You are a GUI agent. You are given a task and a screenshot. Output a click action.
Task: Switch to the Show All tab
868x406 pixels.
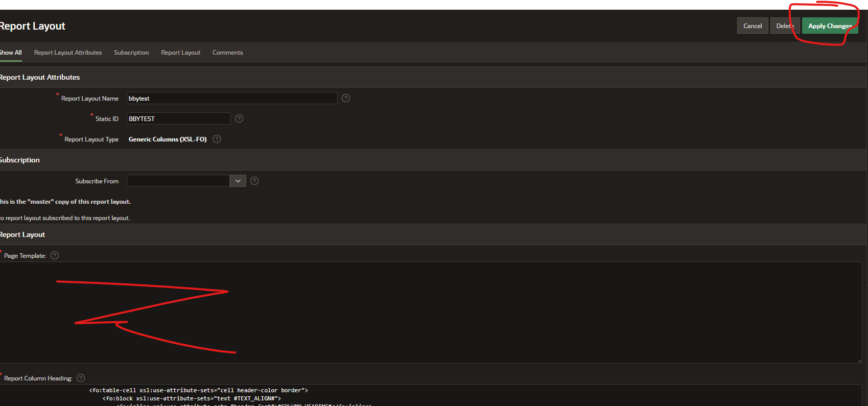(x=11, y=53)
